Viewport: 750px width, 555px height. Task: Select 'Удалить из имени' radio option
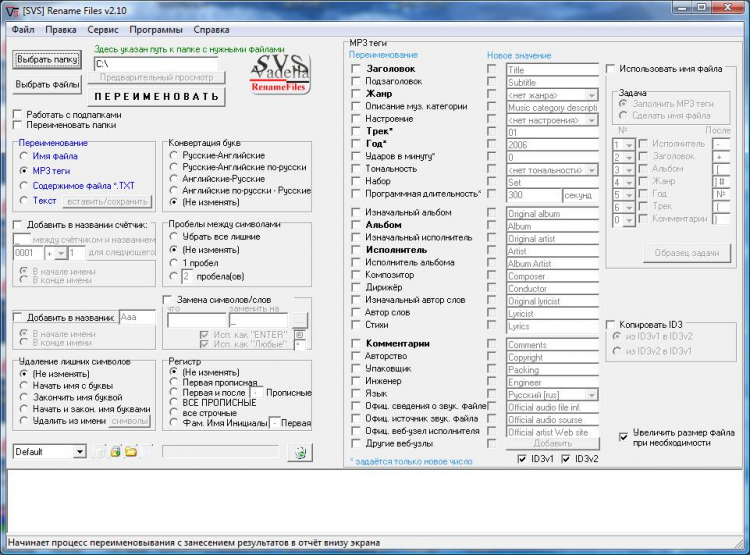coord(23,421)
